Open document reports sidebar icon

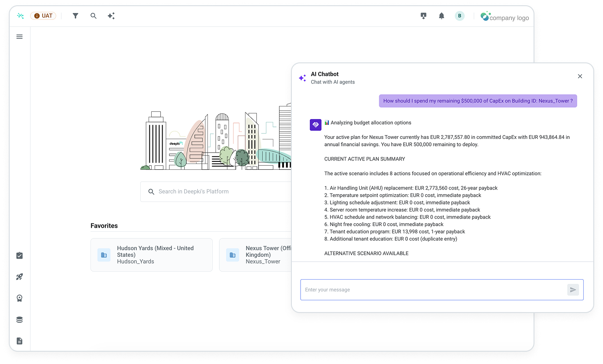(19, 341)
